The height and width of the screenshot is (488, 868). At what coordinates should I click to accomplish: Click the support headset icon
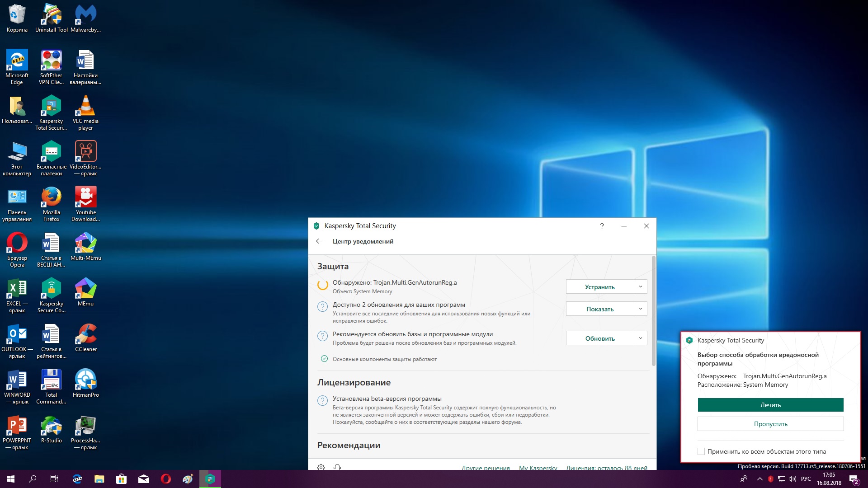(337, 467)
